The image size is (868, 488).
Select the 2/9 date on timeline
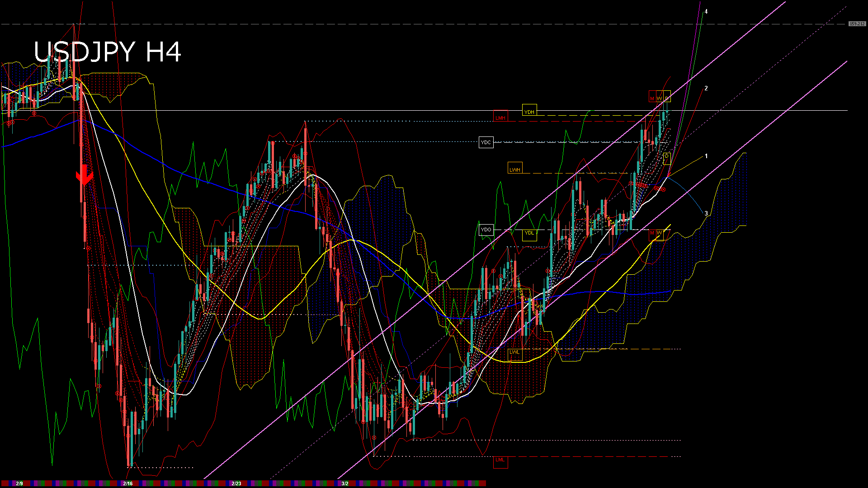[x=19, y=483]
